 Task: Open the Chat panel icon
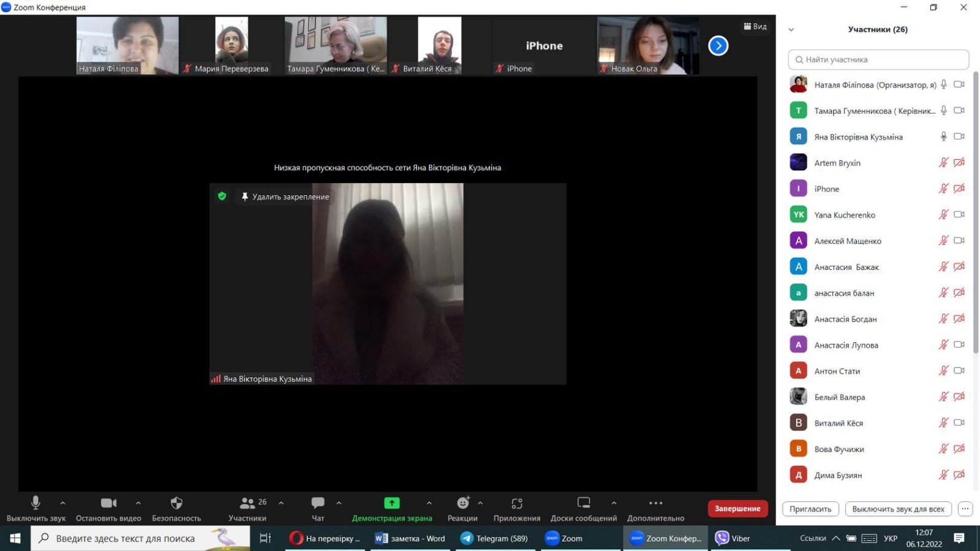tap(318, 503)
